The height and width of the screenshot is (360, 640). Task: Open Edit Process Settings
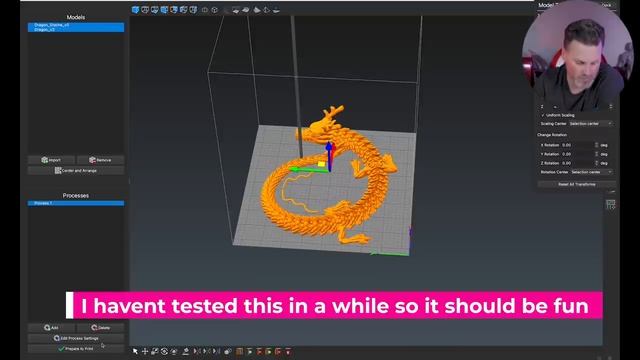(76, 338)
